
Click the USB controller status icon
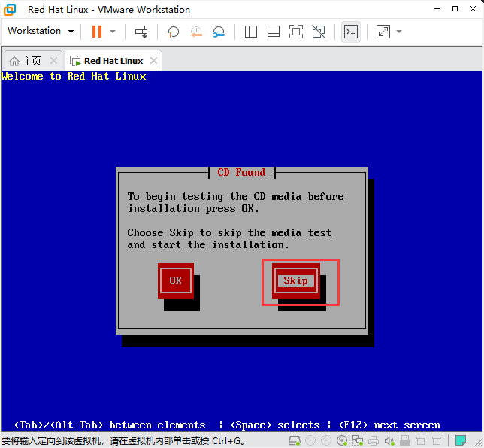coord(405,440)
